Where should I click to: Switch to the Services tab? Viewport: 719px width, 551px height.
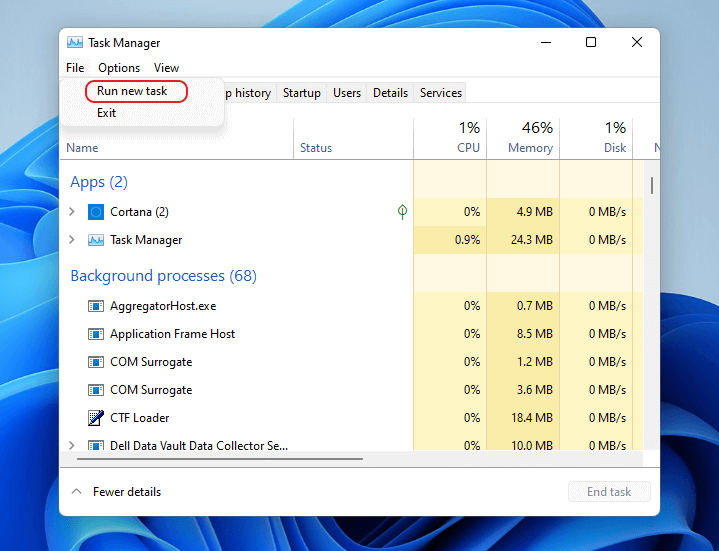point(441,93)
